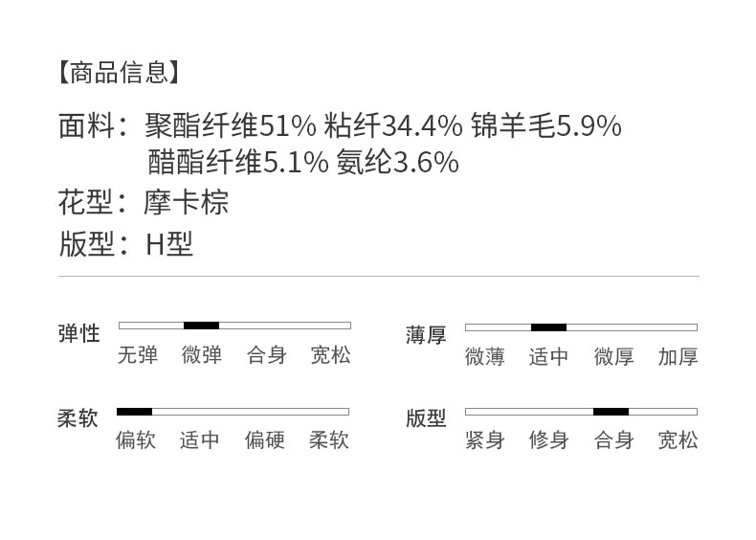Choose 修身 on the fit scale
756x540 pixels.
coord(548,440)
